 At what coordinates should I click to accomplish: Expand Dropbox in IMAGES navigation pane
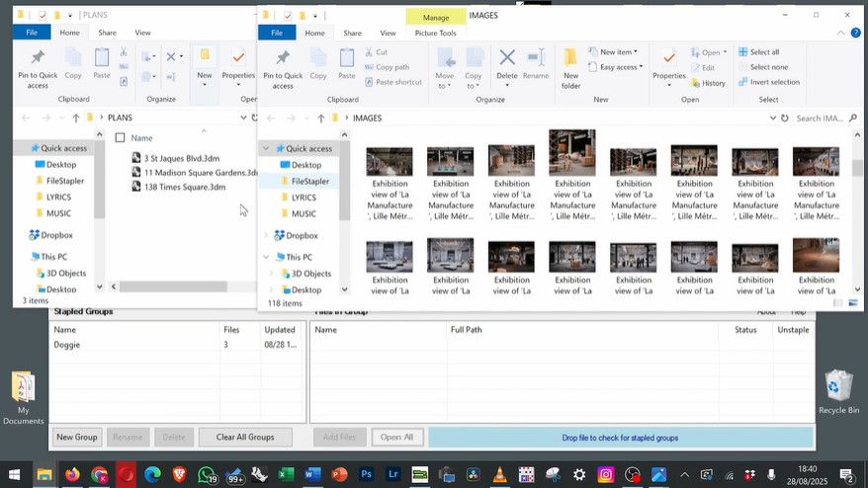point(266,236)
